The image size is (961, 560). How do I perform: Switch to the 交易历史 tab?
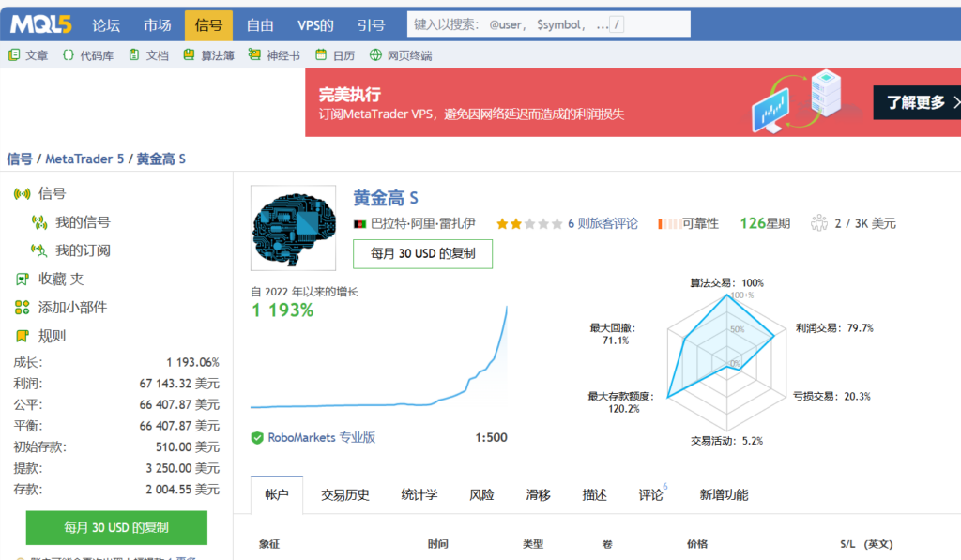point(344,495)
